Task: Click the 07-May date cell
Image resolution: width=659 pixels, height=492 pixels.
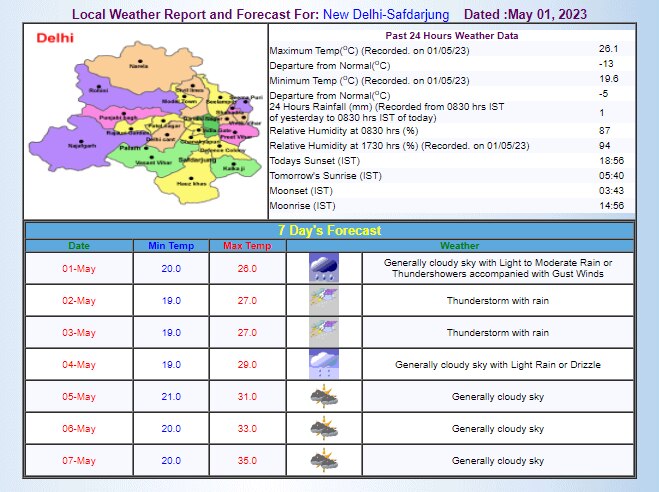Action: point(79,460)
